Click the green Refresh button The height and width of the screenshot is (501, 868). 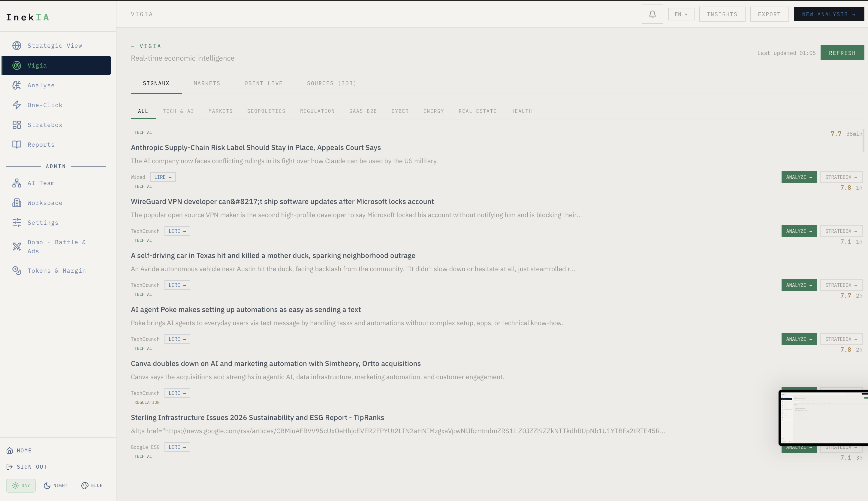pyautogui.click(x=842, y=53)
